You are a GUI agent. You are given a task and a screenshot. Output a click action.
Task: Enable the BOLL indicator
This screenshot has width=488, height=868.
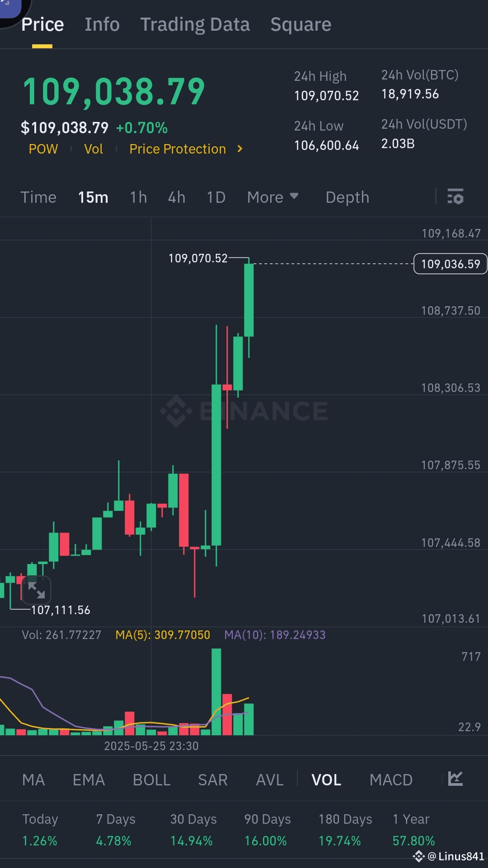click(151, 780)
